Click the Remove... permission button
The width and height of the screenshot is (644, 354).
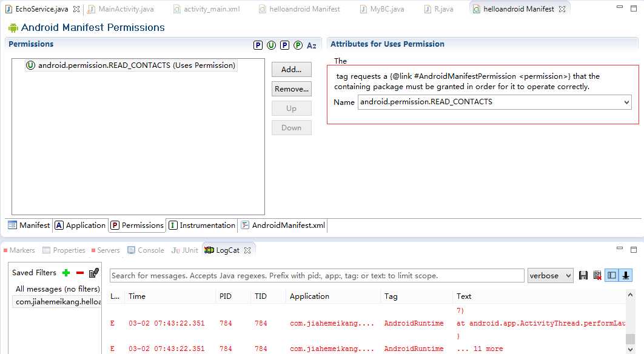(x=292, y=88)
